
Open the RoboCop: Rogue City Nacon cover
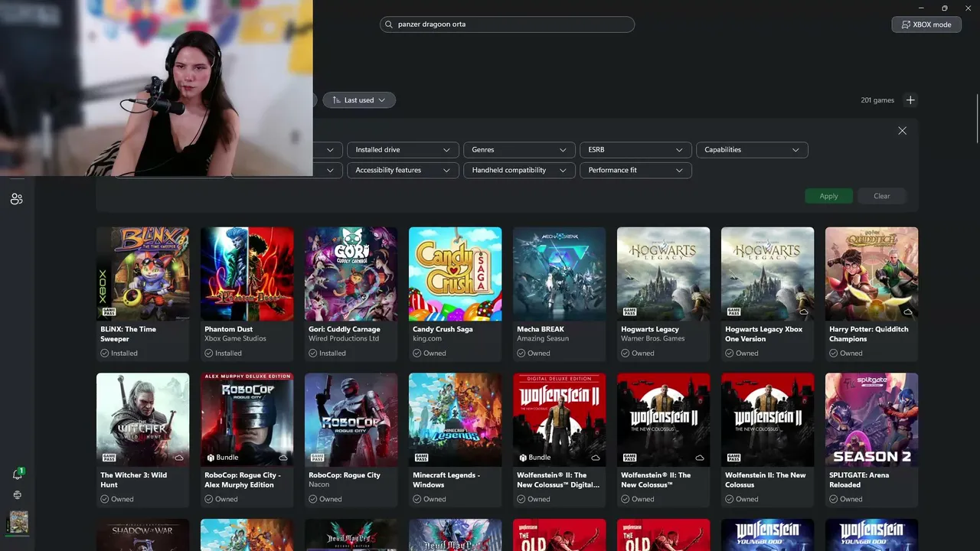pos(351,419)
